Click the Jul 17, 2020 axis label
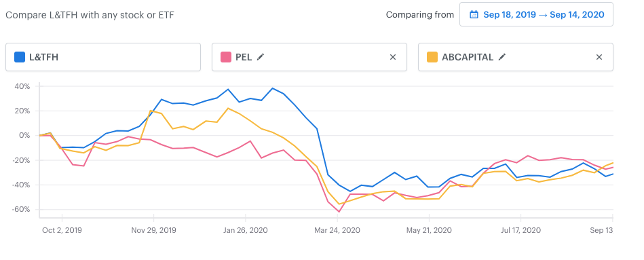Image resolution: width=644 pixels, height=260 pixels. point(520,230)
